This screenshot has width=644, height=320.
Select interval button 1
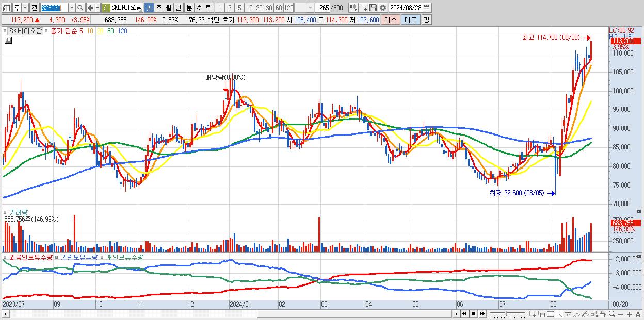[x=219, y=8]
